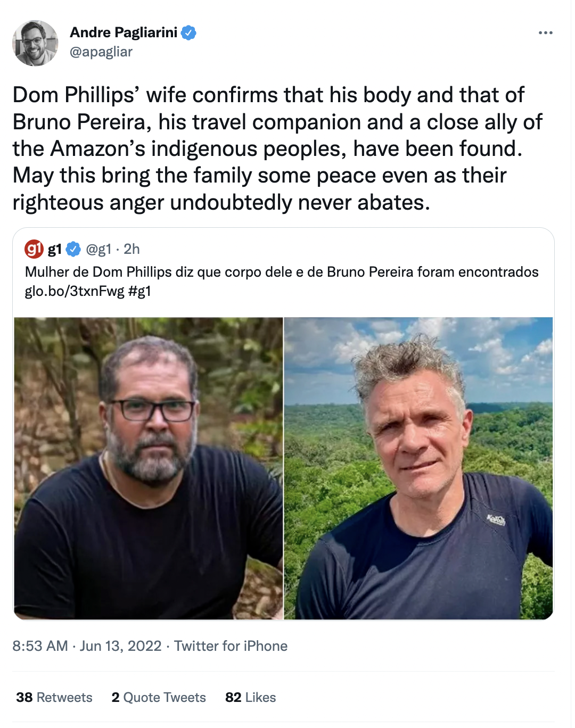
Task: Open the three-dot more options menu
Action: (x=545, y=33)
